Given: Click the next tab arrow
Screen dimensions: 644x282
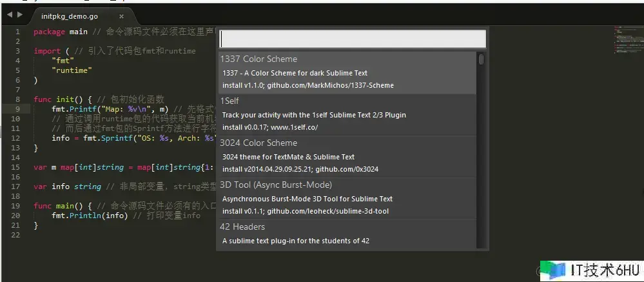Looking at the screenshot, I should tap(20, 14).
